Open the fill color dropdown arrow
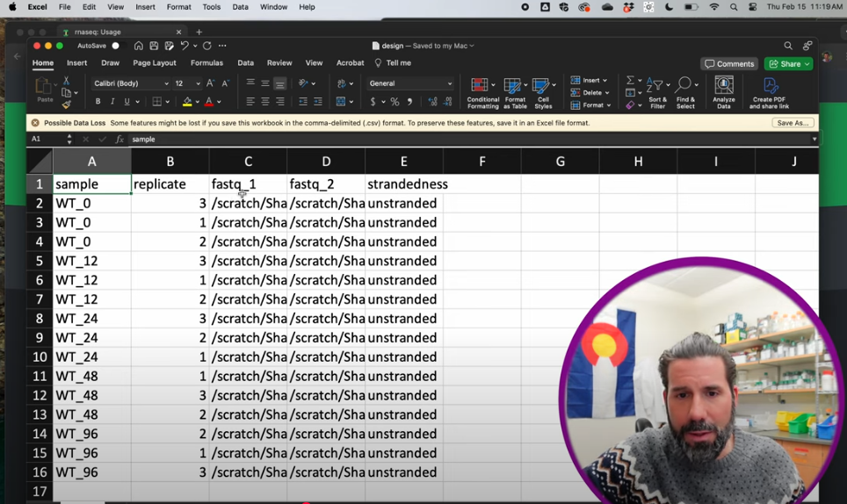847x504 pixels. [197, 102]
